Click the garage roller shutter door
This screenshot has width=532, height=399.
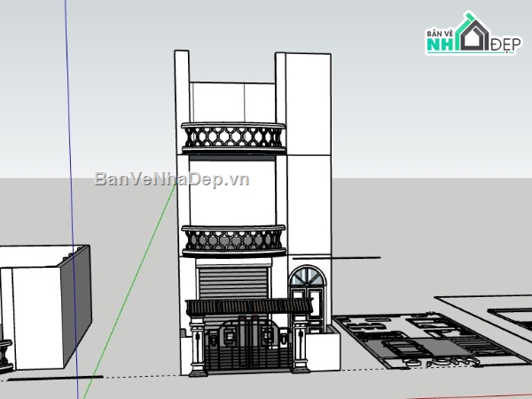233,284
